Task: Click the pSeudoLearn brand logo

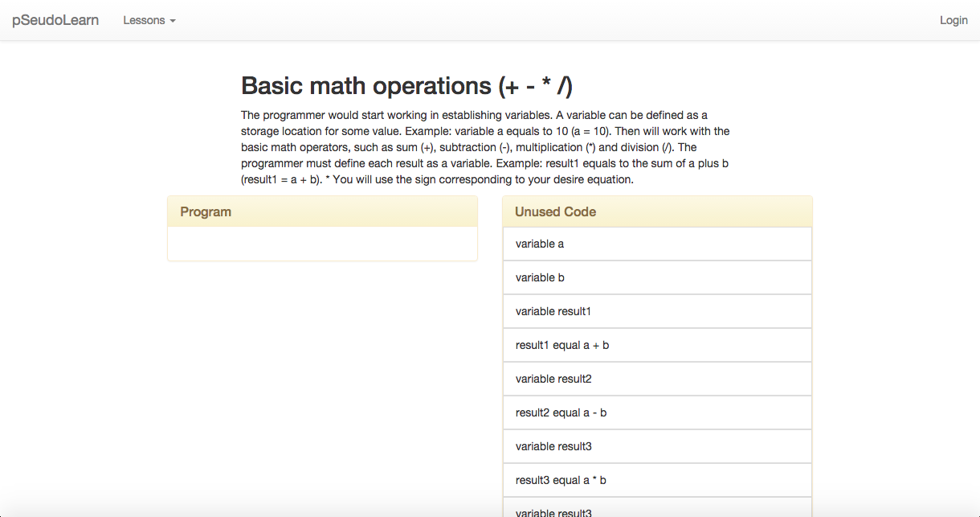Action: point(55,20)
